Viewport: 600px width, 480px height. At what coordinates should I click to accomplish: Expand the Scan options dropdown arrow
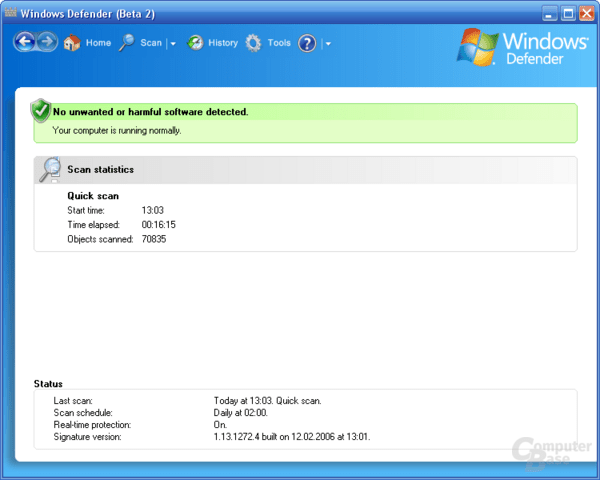(x=173, y=44)
